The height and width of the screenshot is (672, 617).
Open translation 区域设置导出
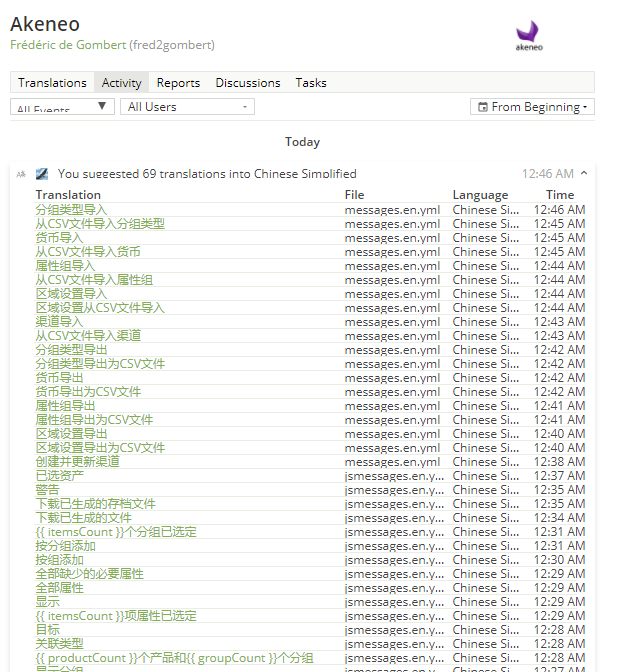(71, 434)
